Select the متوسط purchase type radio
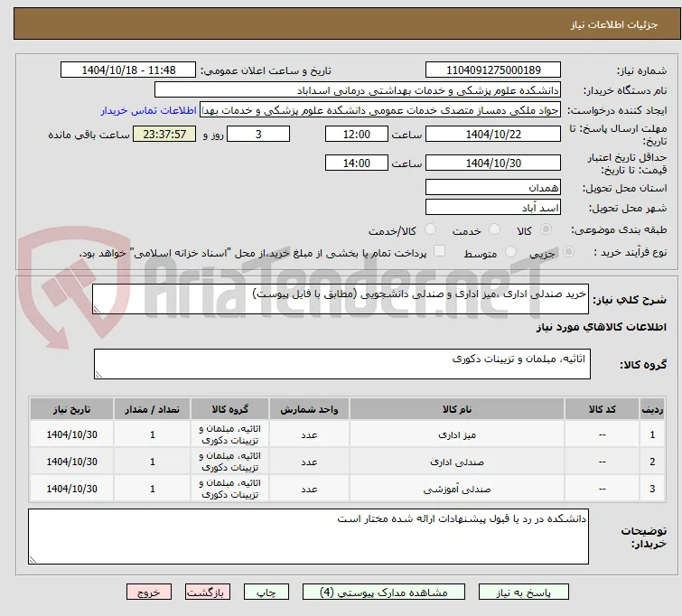This screenshot has height=616, width=682. tap(510, 252)
